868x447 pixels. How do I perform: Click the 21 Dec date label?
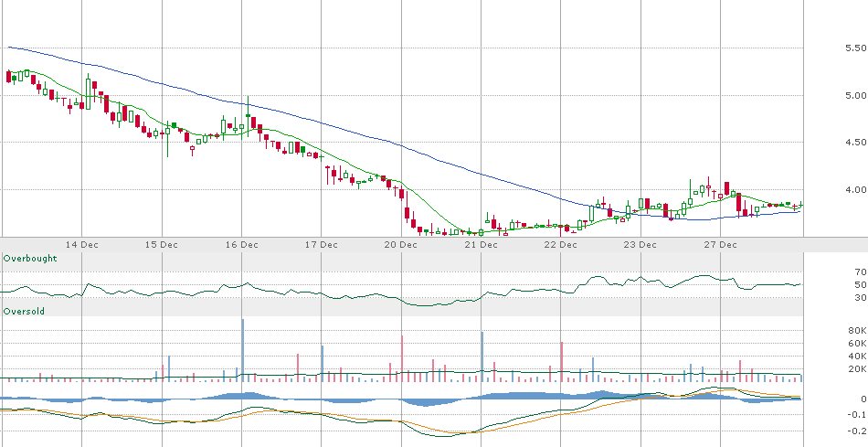(482, 244)
